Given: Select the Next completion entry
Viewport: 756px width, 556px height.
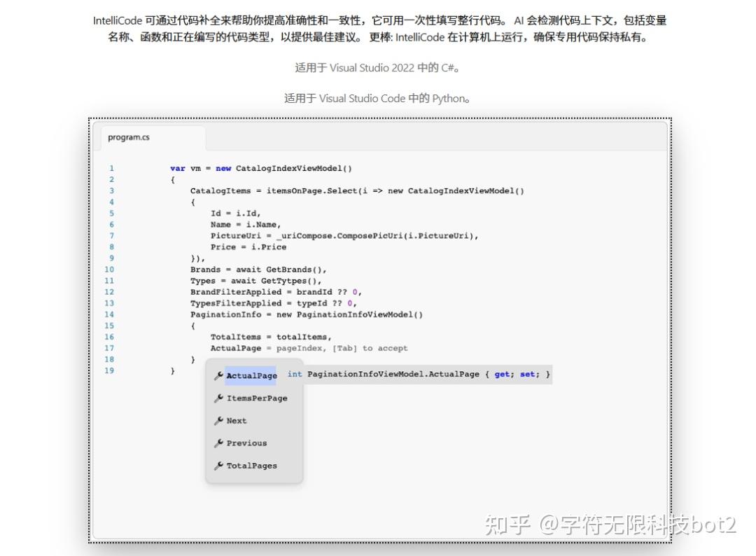Looking at the screenshot, I should point(238,420).
